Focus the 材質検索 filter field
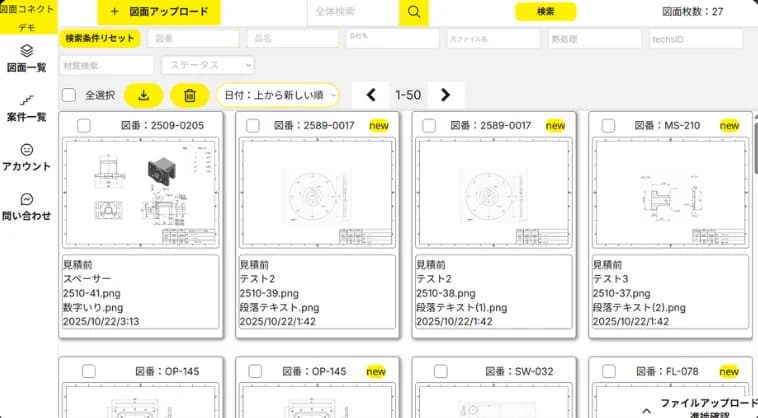 coord(106,65)
